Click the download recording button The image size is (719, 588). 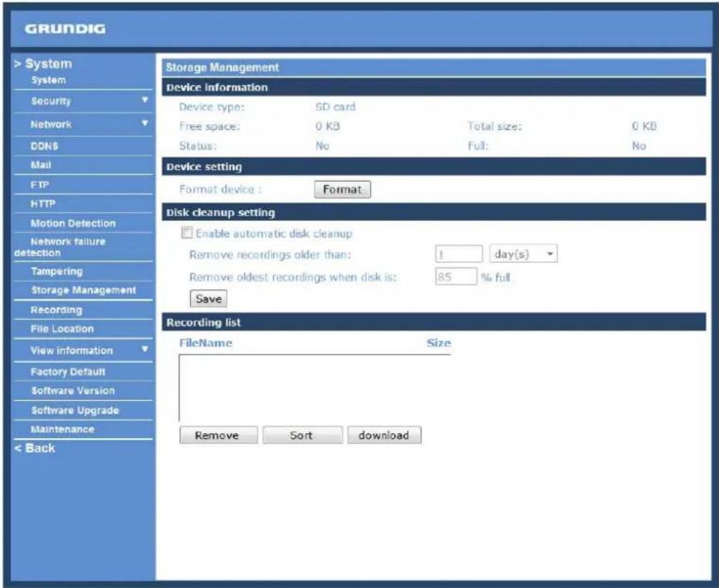(385, 435)
